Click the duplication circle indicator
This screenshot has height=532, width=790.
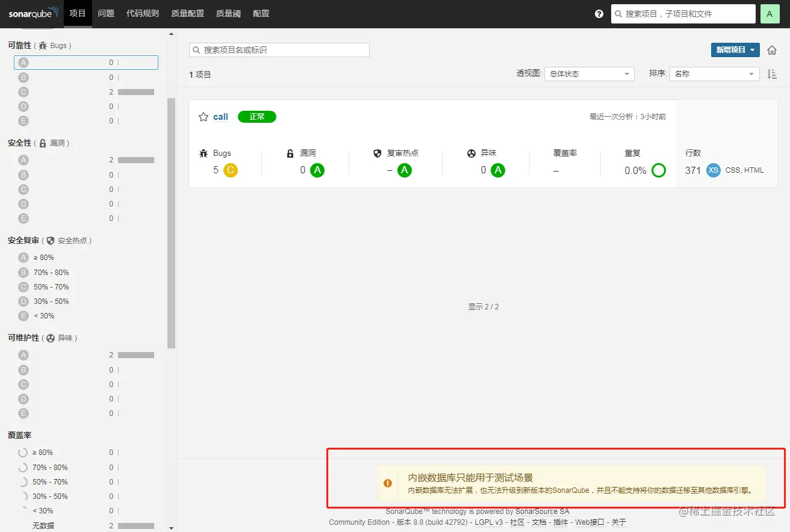(659, 170)
